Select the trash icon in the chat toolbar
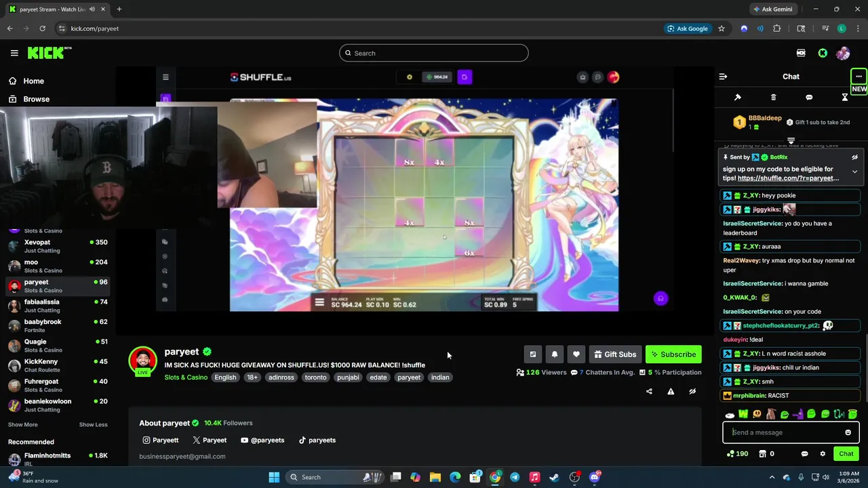The height and width of the screenshot is (488, 868). click(774, 98)
